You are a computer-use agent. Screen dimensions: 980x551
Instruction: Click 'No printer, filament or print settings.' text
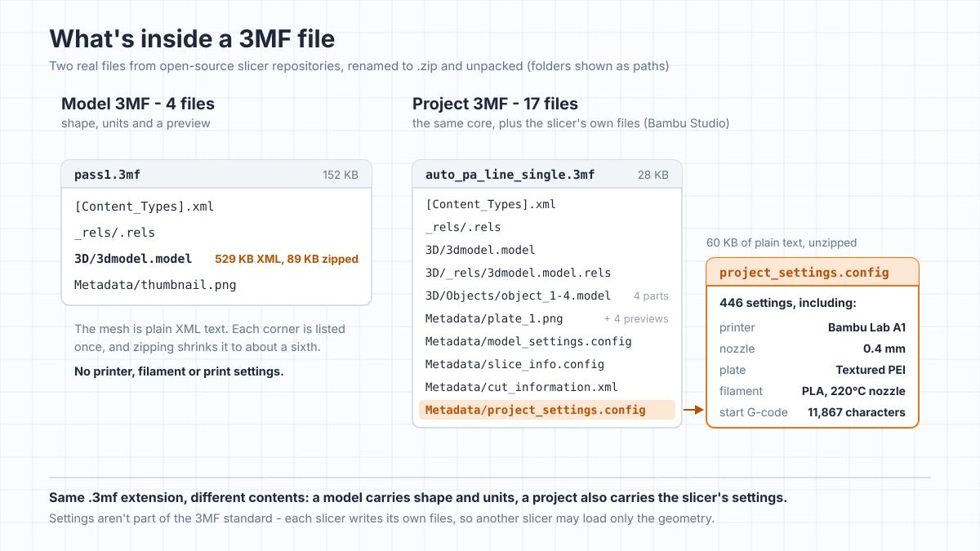[x=179, y=371]
